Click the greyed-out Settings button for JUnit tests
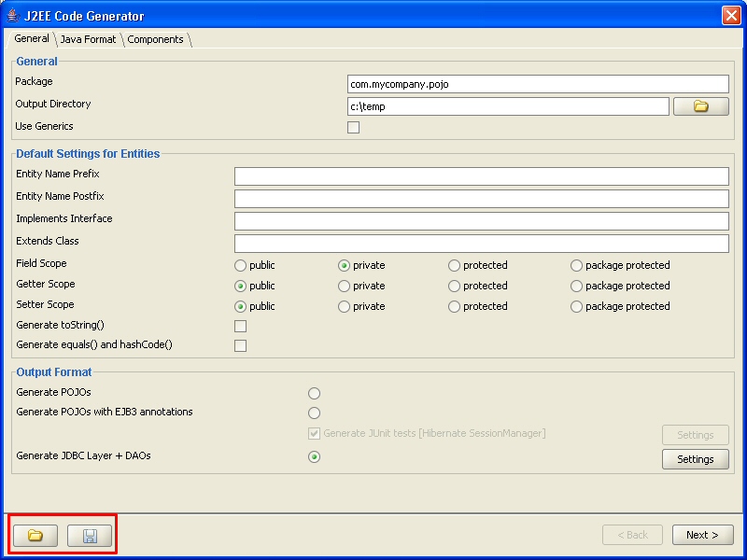 [695, 435]
